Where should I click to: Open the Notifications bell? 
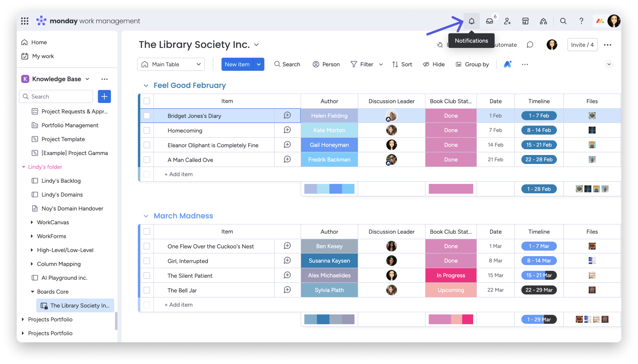[x=471, y=21]
